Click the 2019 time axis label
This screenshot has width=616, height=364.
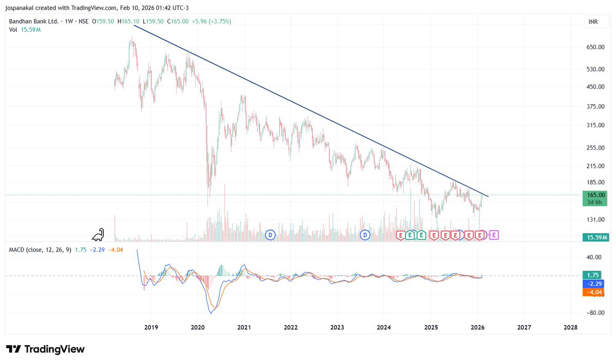[151, 327]
